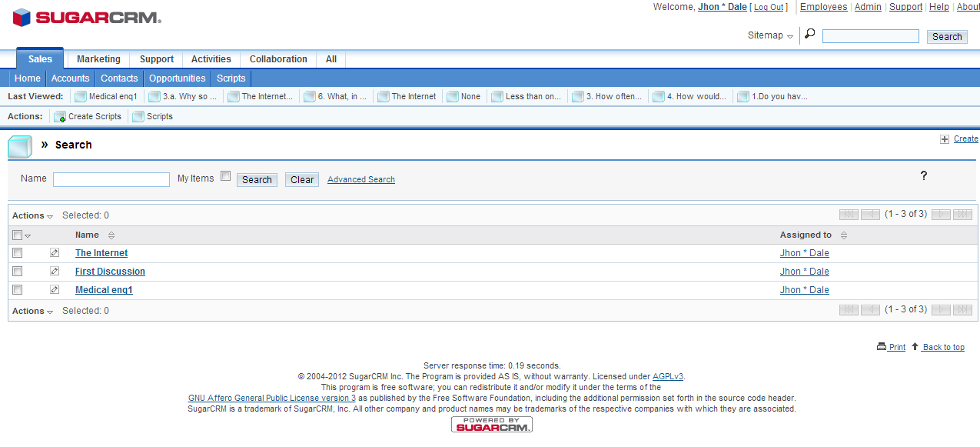This screenshot has height=447, width=980.
Task: Open the top Actions dropdown above the list
Action: tap(32, 216)
